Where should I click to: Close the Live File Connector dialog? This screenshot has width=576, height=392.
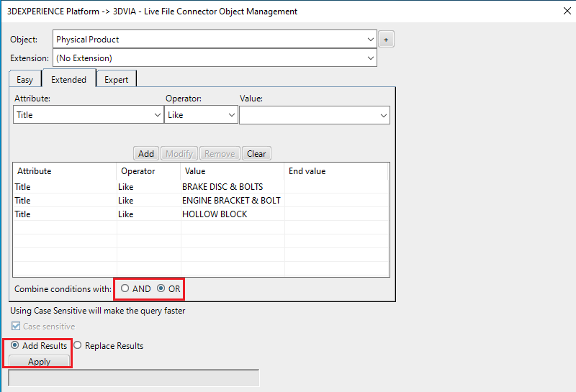pyautogui.click(x=567, y=11)
